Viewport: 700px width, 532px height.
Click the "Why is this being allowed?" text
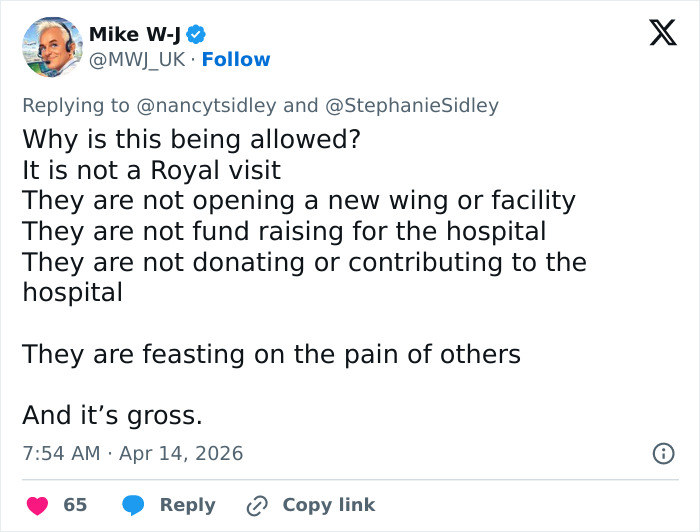click(190, 139)
